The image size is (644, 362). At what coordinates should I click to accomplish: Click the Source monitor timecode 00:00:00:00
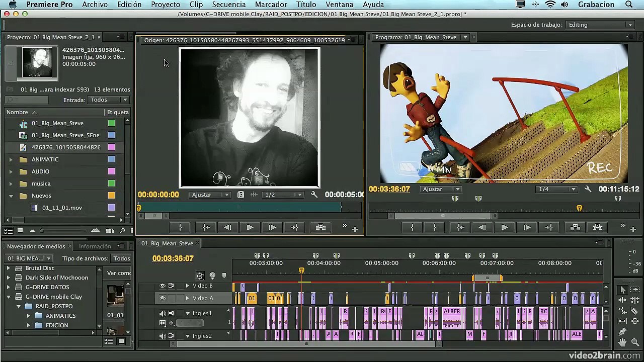[x=158, y=195]
